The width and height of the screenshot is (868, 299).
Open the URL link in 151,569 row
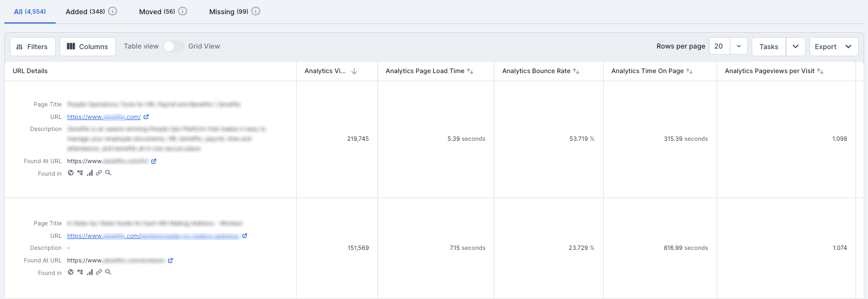pos(153,236)
